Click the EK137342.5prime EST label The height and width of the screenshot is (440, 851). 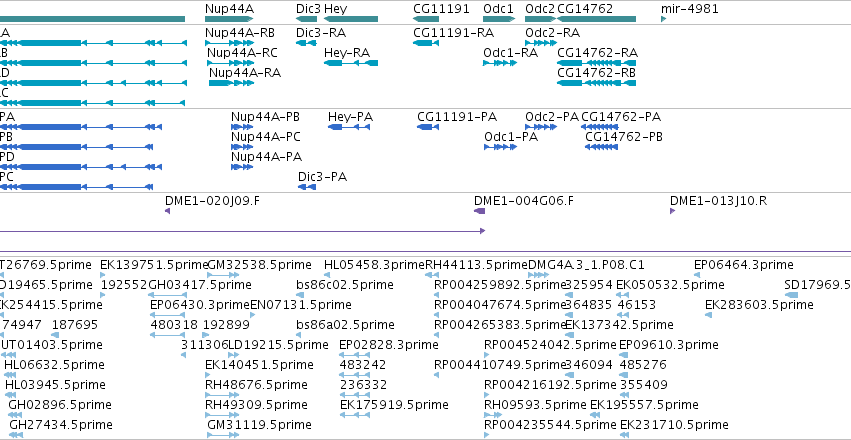(619, 325)
